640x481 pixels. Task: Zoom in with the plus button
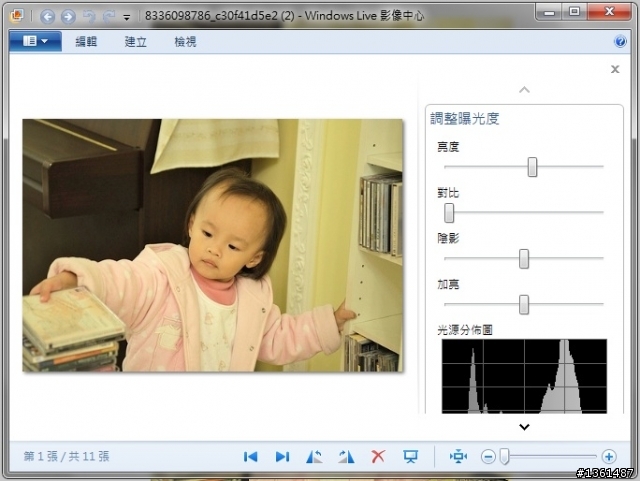coord(609,457)
